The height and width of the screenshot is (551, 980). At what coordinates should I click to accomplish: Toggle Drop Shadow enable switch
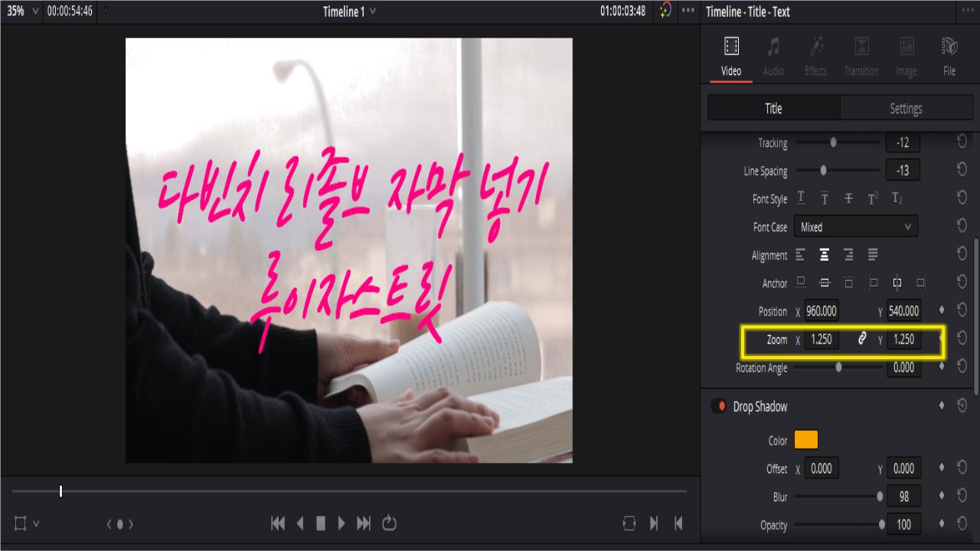[718, 406]
